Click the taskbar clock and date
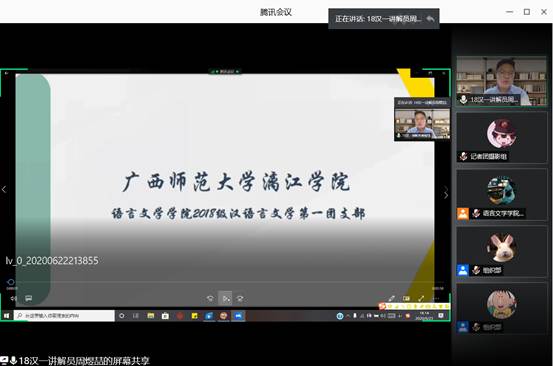Viewport: 553px width, 366px height. (424, 316)
